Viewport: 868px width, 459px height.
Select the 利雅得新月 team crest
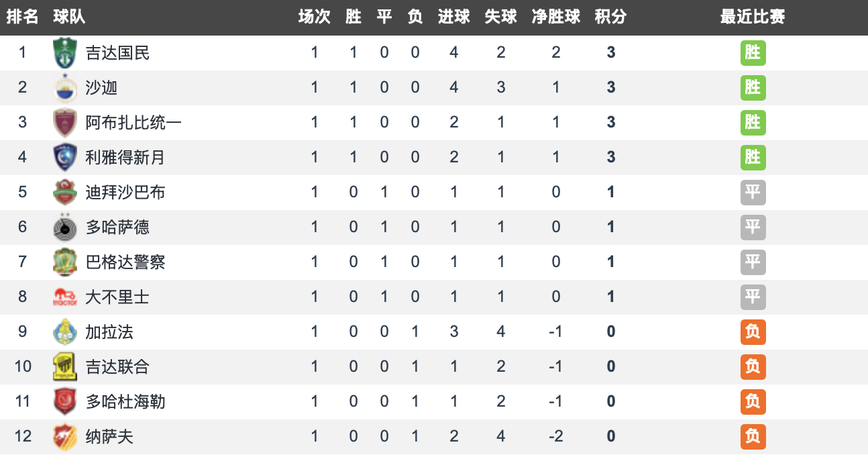(65, 158)
